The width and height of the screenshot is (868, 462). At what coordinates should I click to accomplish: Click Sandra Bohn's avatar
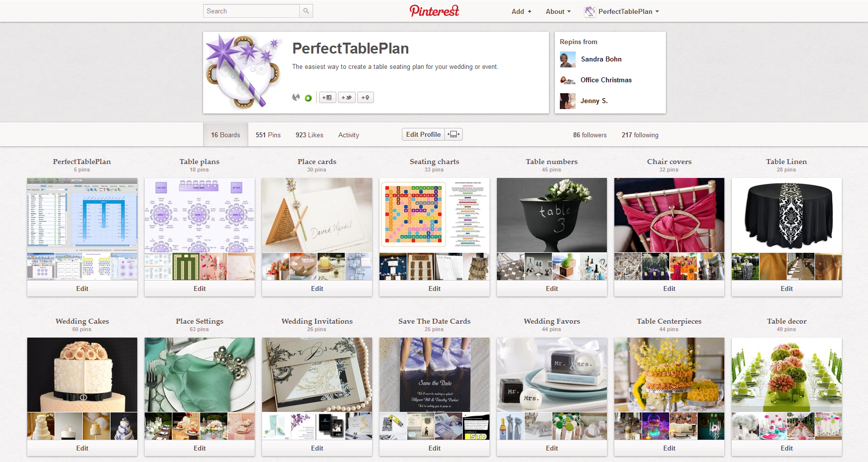[x=568, y=59]
